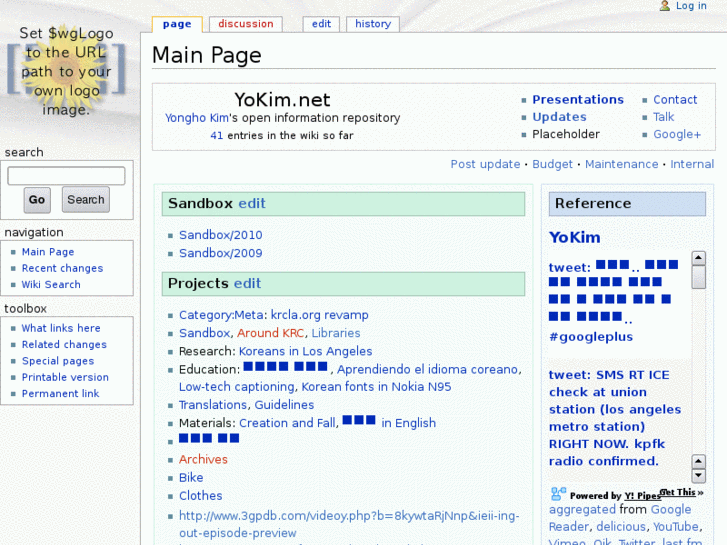Open Related changes in toolbox
This screenshot has height=545, width=727.
(64, 344)
